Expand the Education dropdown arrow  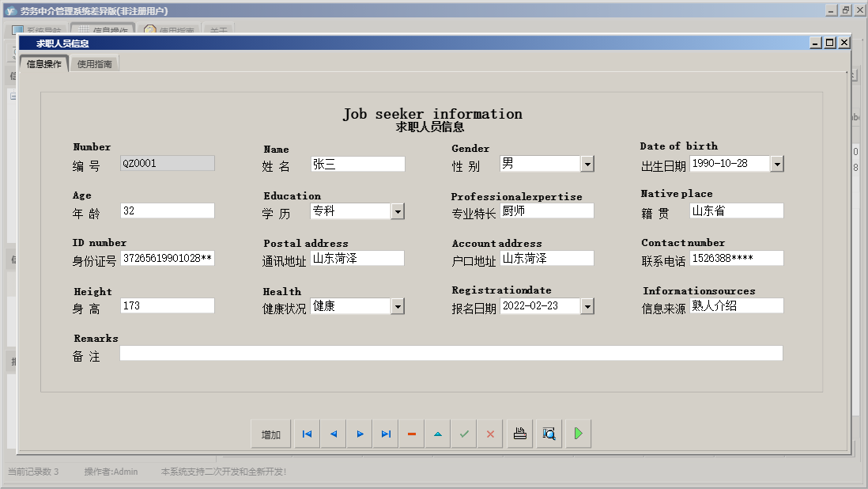[398, 211]
